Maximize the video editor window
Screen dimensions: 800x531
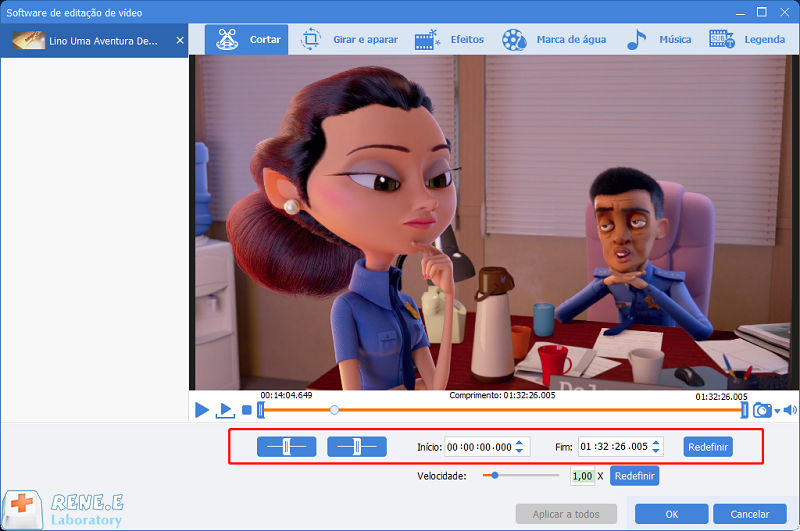click(762, 12)
